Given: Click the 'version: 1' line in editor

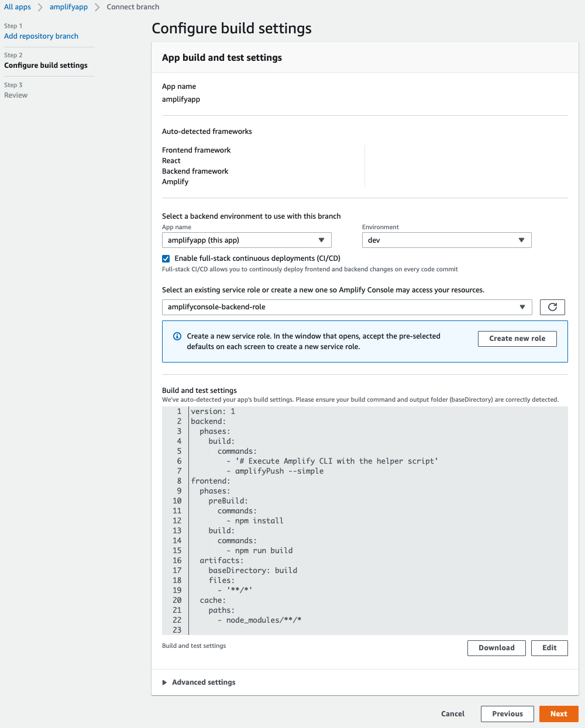Looking at the screenshot, I should tap(213, 412).
